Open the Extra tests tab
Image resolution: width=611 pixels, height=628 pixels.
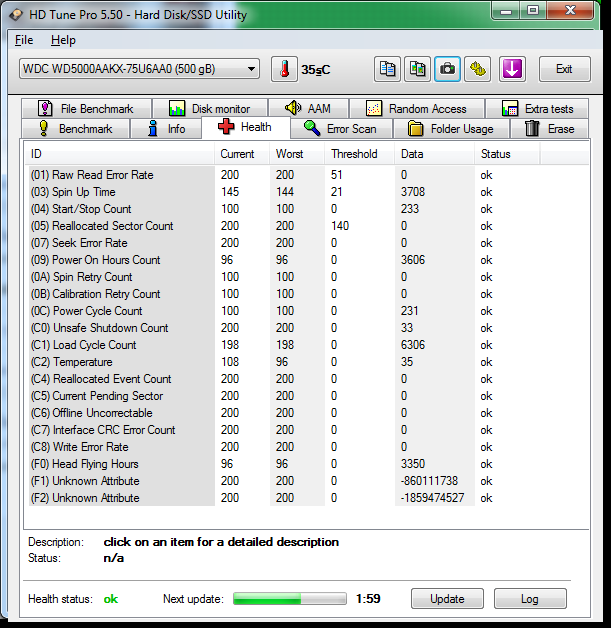(x=537, y=109)
